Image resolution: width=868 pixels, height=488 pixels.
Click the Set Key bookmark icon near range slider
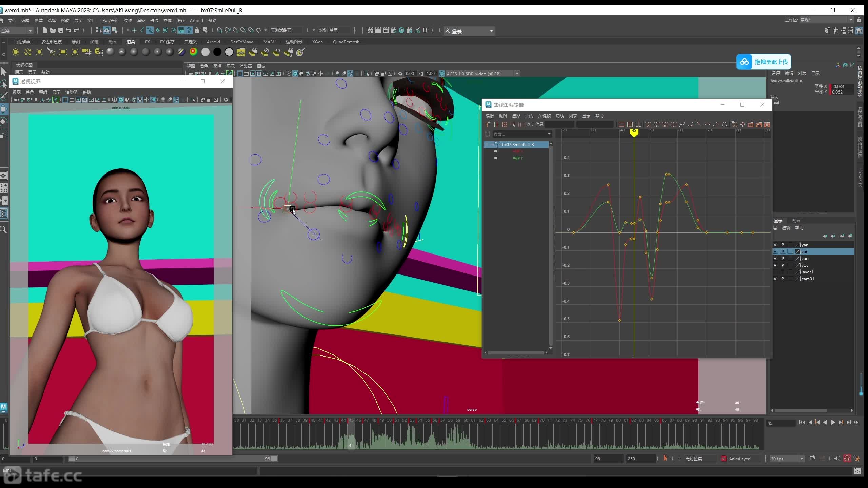pos(666,458)
